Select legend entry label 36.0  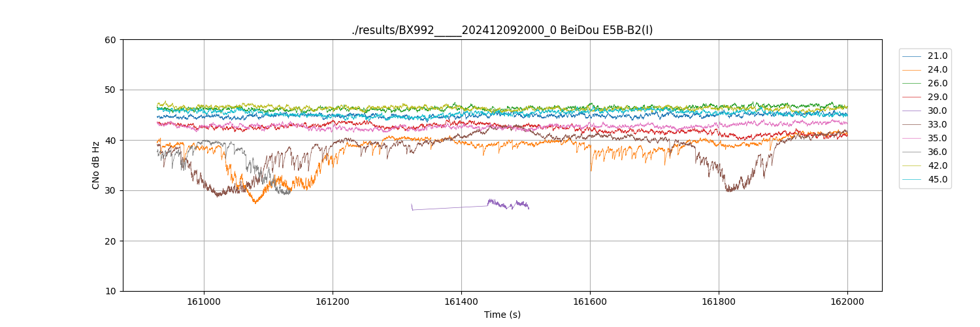[937, 152]
